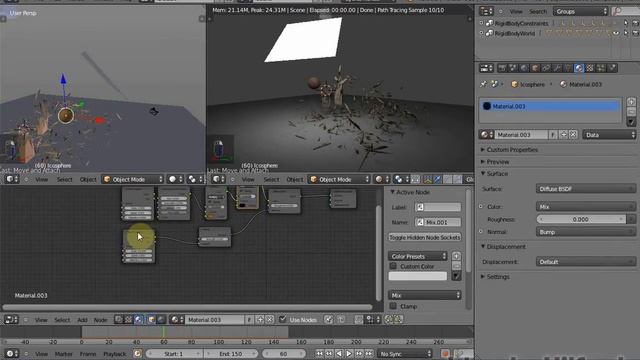This screenshot has height=360, width=640.
Task: Open Select menu in left 3D viewport
Action: (x=64, y=179)
